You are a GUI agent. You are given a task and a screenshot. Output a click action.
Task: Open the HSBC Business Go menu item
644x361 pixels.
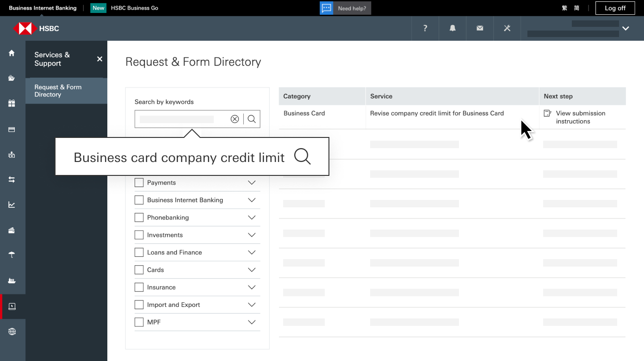point(134,8)
